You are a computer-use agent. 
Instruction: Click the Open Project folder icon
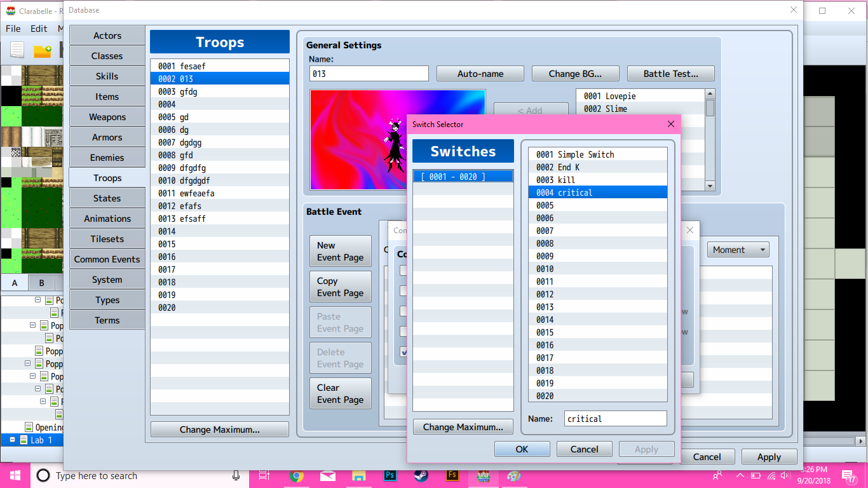click(43, 51)
